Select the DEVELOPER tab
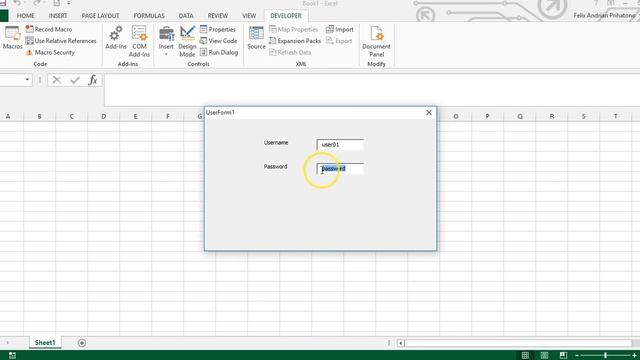This screenshot has height=360, width=640. pyautogui.click(x=286, y=16)
